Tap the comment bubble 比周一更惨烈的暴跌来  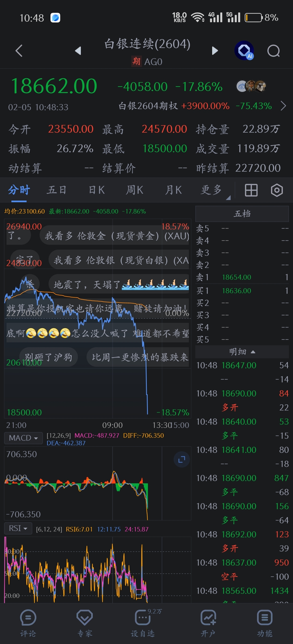pyautogui.click(x=138, y=357)
